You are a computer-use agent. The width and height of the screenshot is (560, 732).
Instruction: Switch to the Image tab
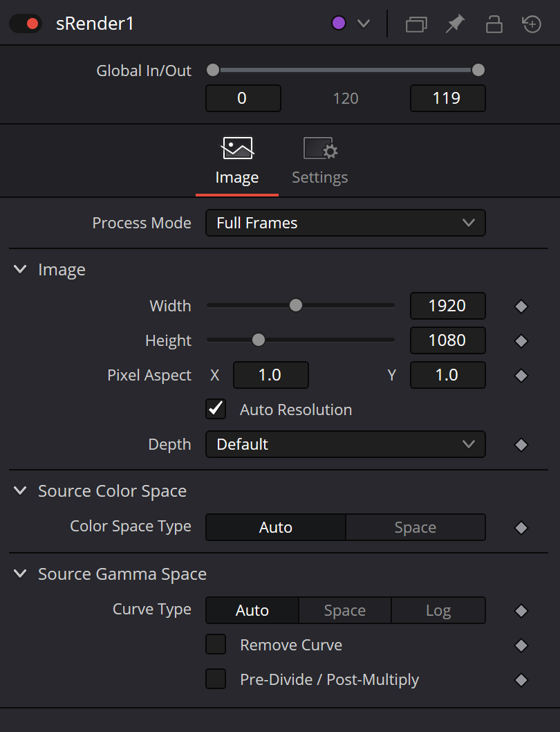pos(237,162)
